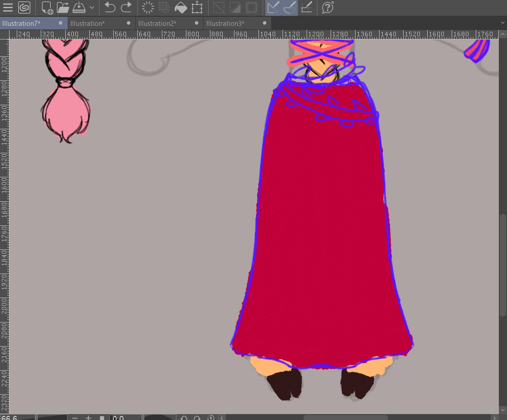Undo the last action

pos(110,8)
